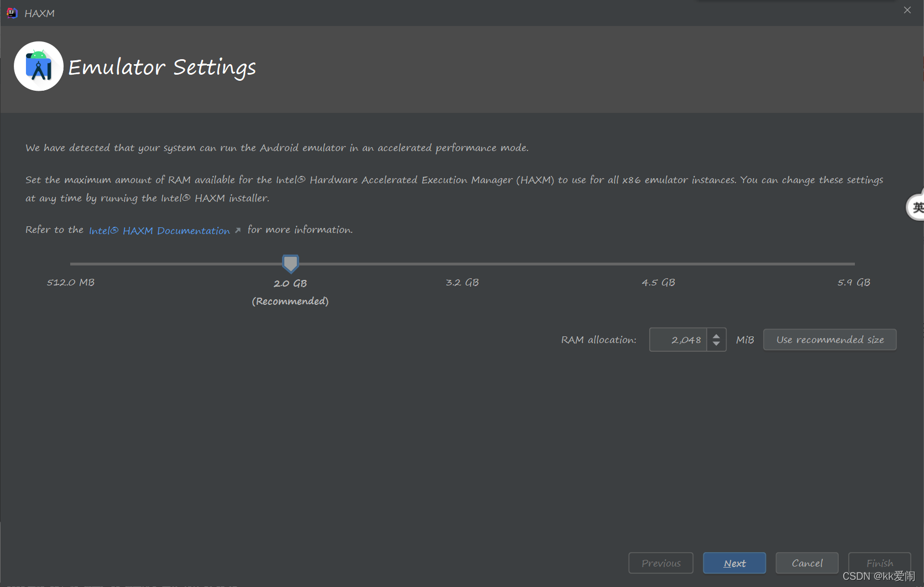This screenshot has width=924, height=587.
Task: Click the 3.2 GB slider label
Action: pos(462,283)
